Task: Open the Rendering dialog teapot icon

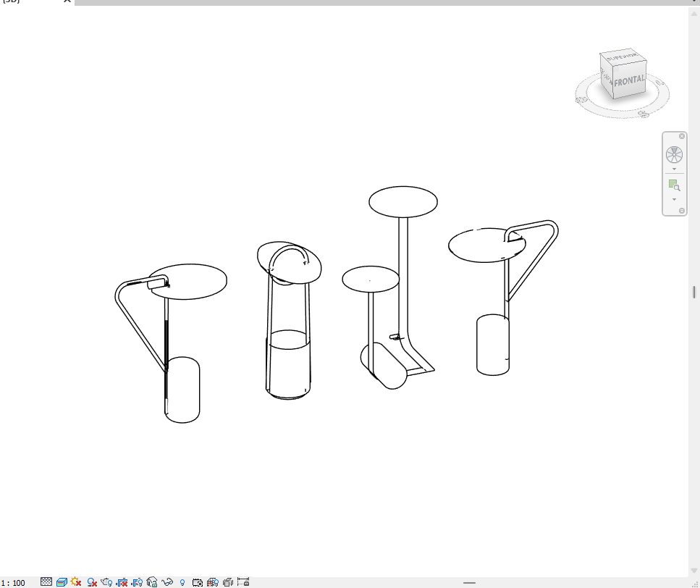Action: click(x=106, y=582)
